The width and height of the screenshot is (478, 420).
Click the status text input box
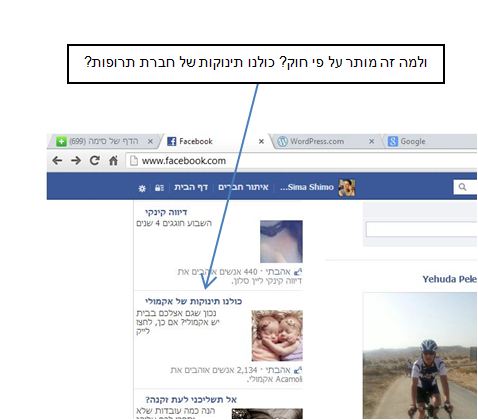coord(421,229)
